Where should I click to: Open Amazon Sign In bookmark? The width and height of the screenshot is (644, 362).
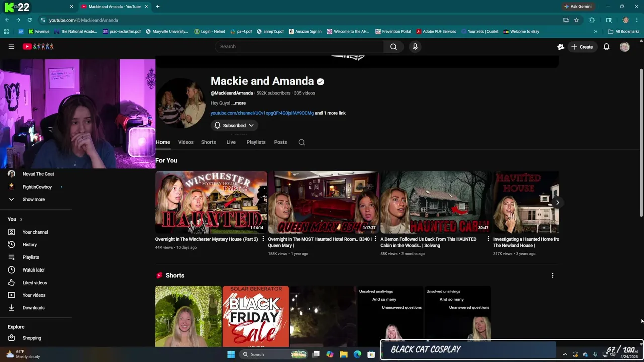tap(305, 31)
